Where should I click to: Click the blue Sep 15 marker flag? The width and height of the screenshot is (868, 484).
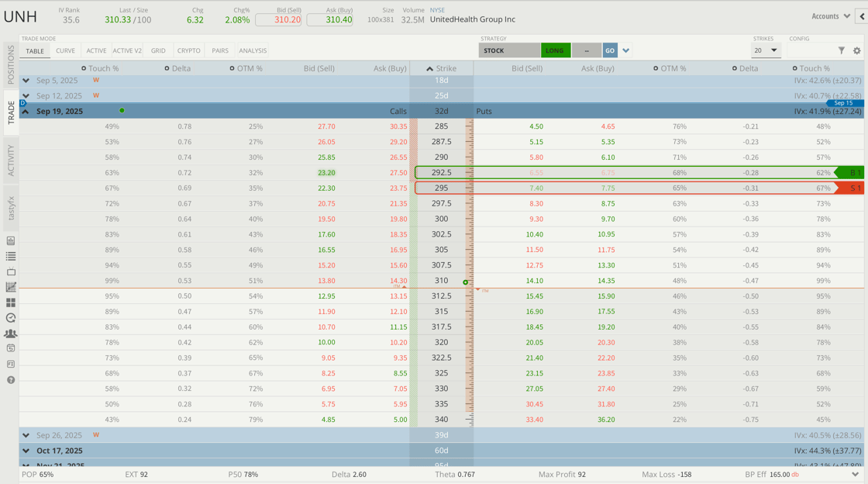845,103
